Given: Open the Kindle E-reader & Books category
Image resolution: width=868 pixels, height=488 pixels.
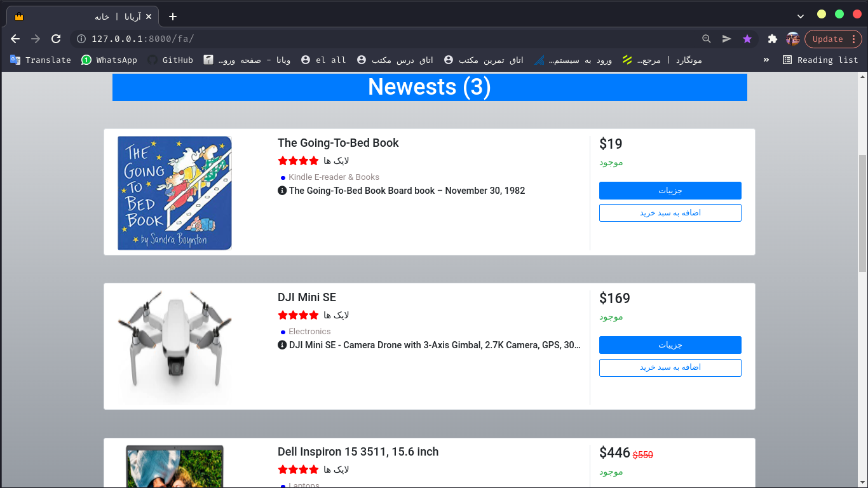Looking at the screenshot, I should pyautogui.click(x=334, y=177).
